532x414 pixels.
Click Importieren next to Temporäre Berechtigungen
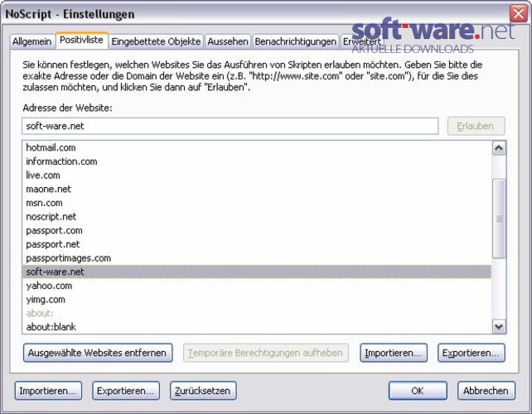394,353
